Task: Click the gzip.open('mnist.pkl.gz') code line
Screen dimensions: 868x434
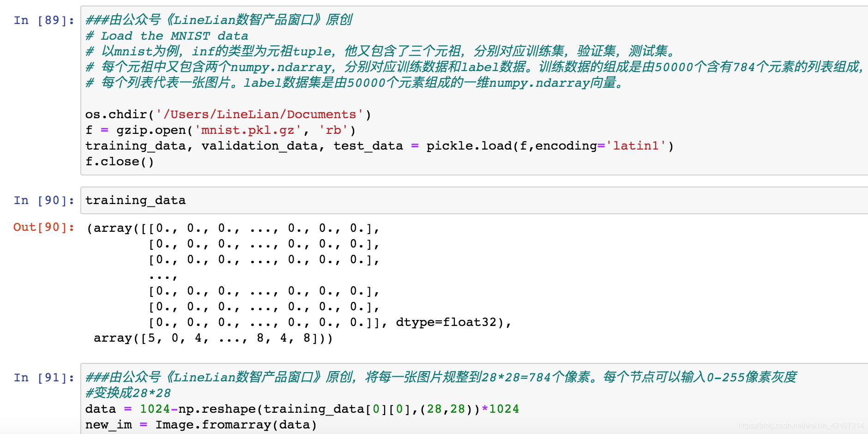Action: point(221,130)
